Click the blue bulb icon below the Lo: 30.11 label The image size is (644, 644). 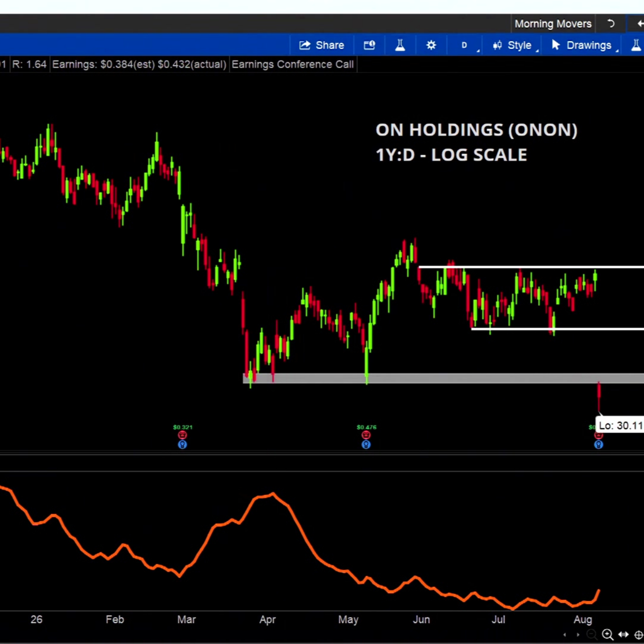pos(599,444)
